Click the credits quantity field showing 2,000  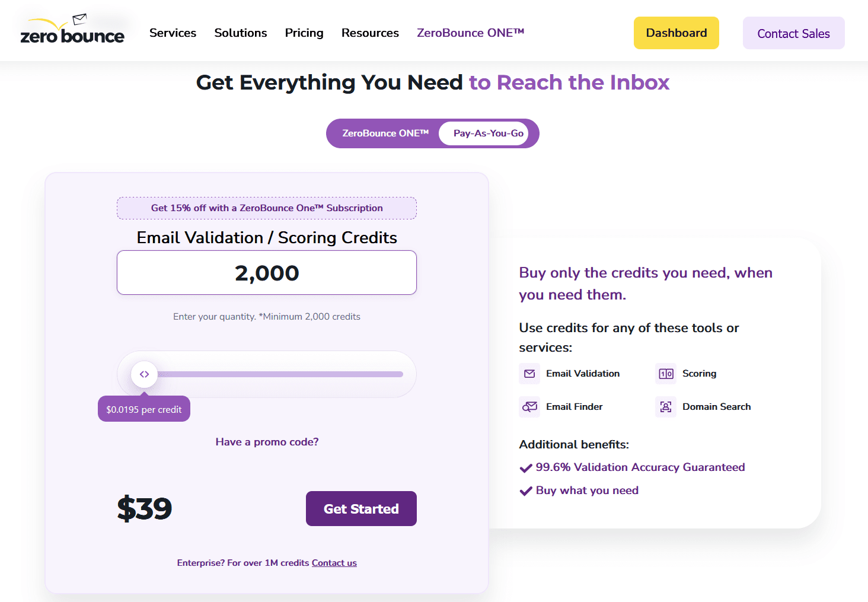click(x=267, y=273)
